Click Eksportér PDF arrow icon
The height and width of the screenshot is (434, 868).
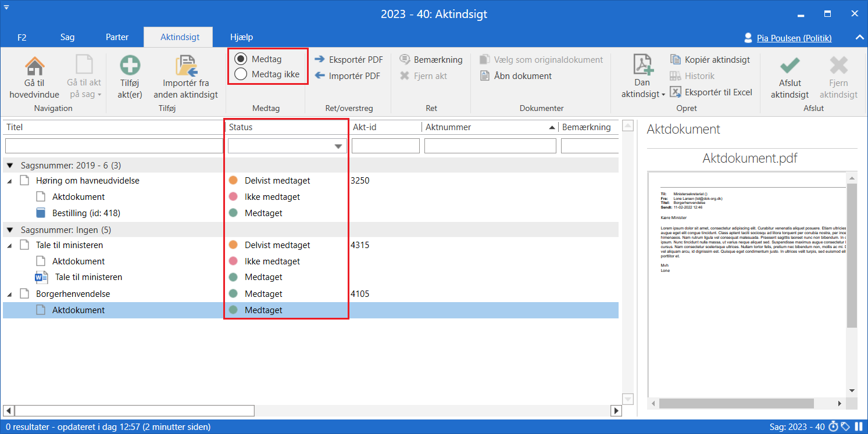[x=320, y=59]
